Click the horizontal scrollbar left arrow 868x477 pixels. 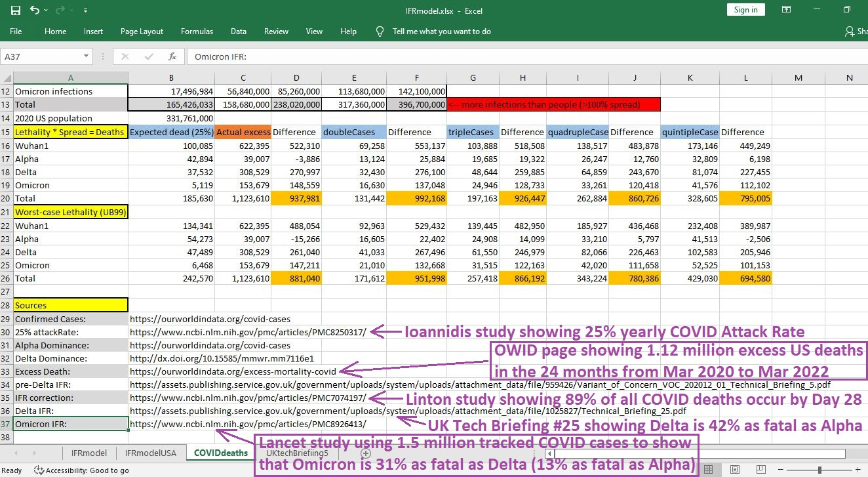(x=551, y=453)
